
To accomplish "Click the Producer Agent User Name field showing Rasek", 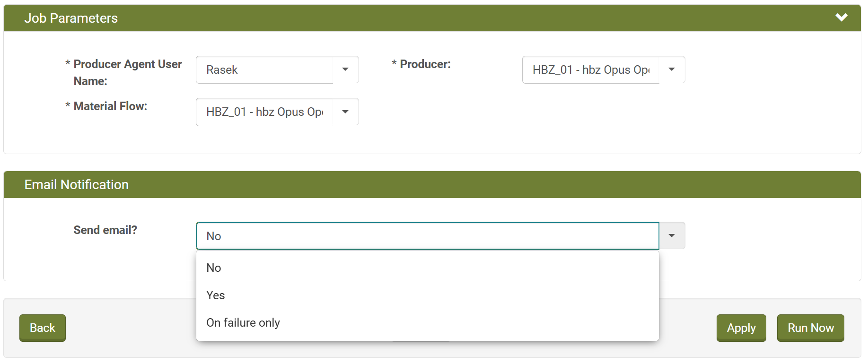I will pos(264,70).
